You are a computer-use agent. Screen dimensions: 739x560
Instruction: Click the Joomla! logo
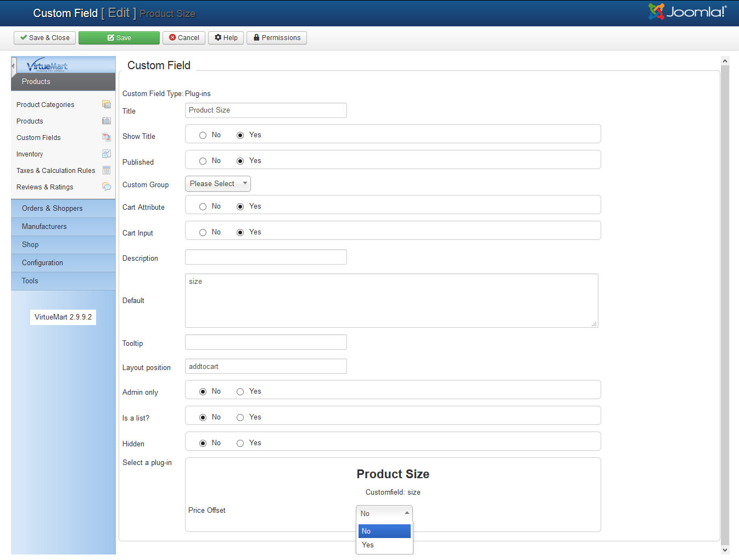(687, 12)
